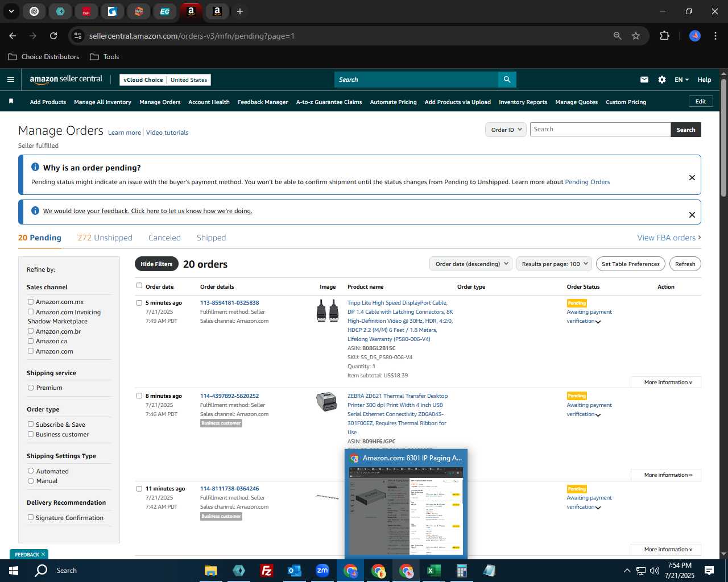Open the Order ID search type dropdown

click(506, 130)
